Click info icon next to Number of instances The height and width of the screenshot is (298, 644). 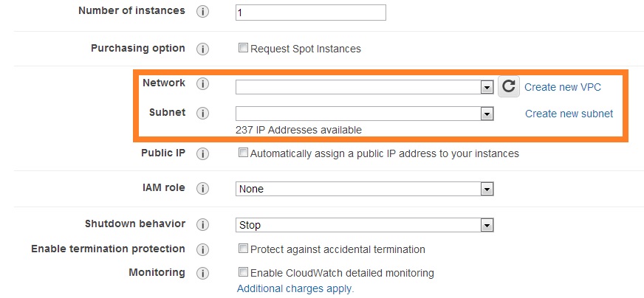(x=202, y=13)
